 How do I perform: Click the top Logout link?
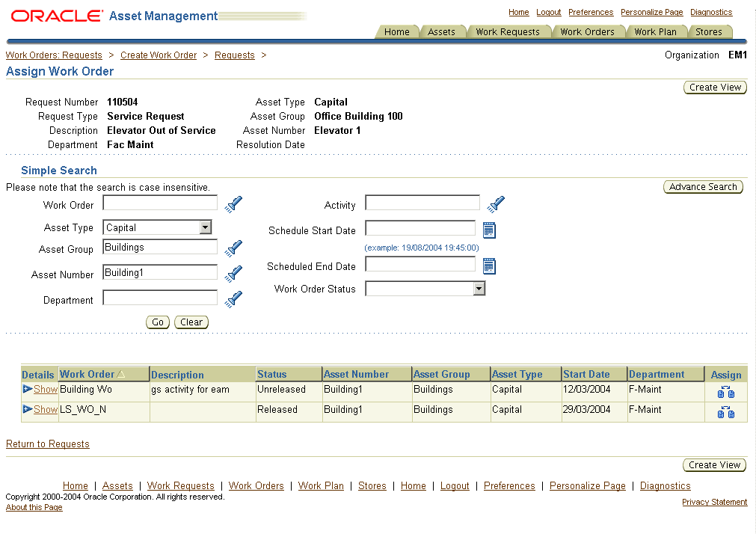pos(549,12)
